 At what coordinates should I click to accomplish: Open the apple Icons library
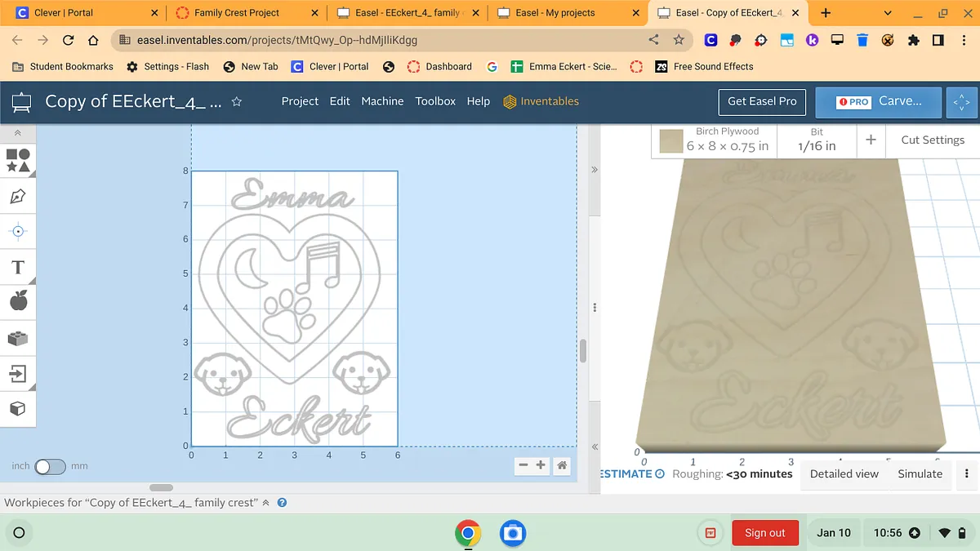click(x=18, y=302)
